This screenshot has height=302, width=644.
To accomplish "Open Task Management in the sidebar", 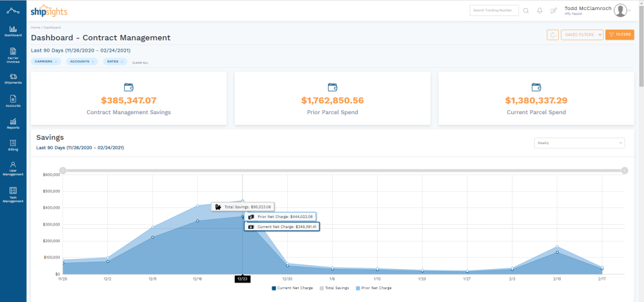I will coord(13,195).
